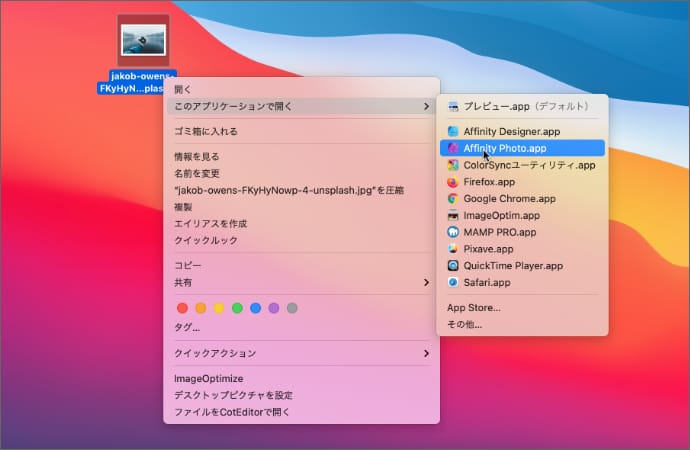The height and width of the screenshot is (450, 690).
Task: Choose ゴミ箱に入れる to trash file
Action: pos(206,131)
